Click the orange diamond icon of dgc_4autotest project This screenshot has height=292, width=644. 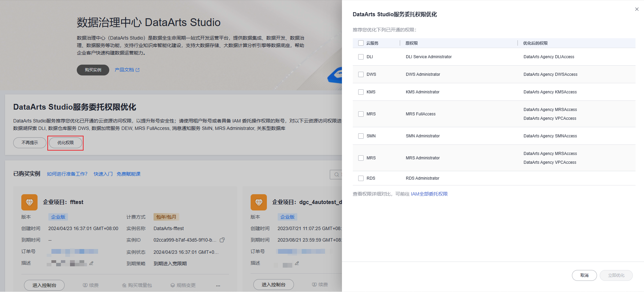pyautogui.click(x=259, y=202)
